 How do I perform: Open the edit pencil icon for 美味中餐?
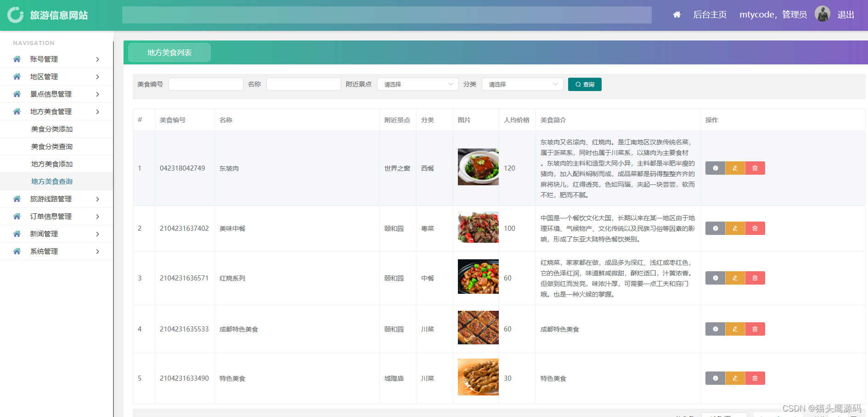(735, 228)
